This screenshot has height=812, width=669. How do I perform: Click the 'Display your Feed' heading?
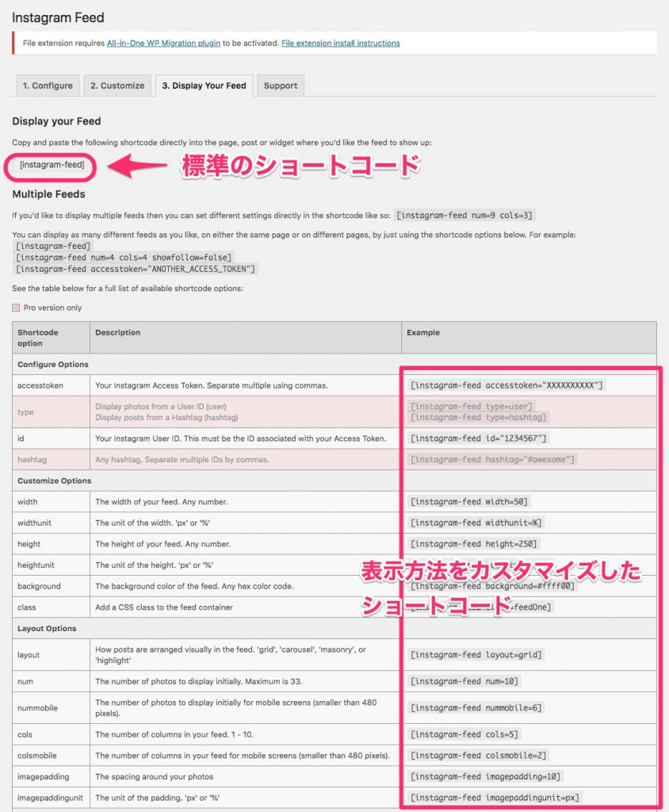(56, 121)
